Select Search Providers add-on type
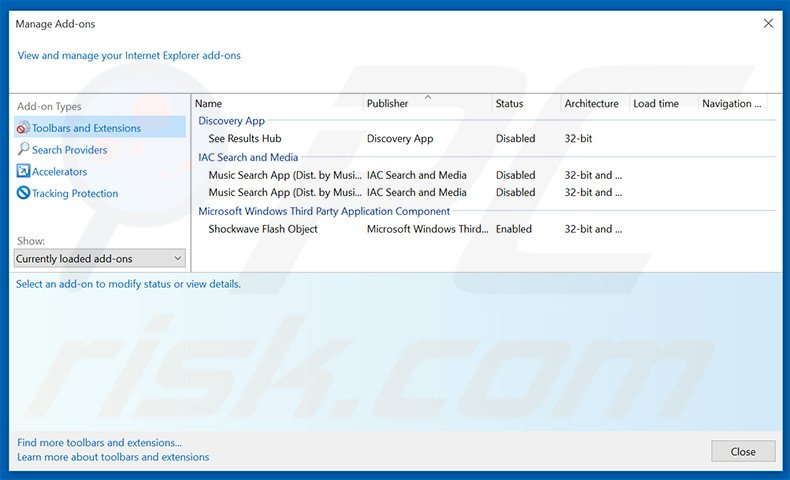 70,150
